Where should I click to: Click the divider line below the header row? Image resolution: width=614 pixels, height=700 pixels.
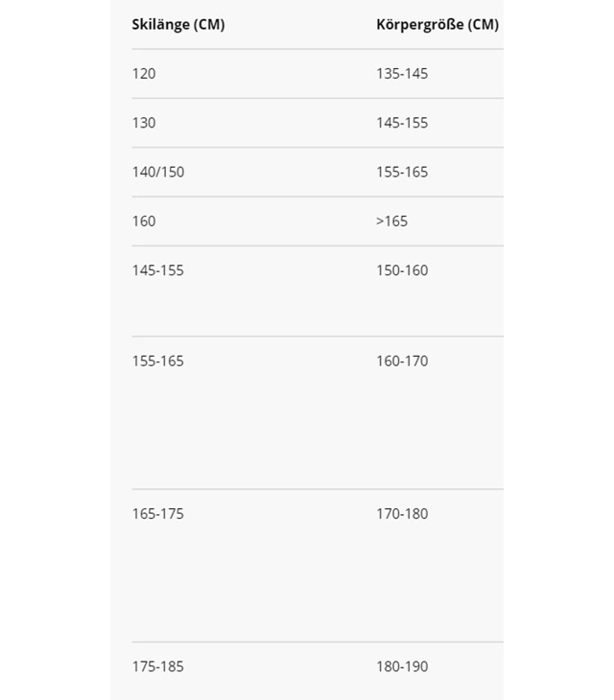[x=317, y=49]
